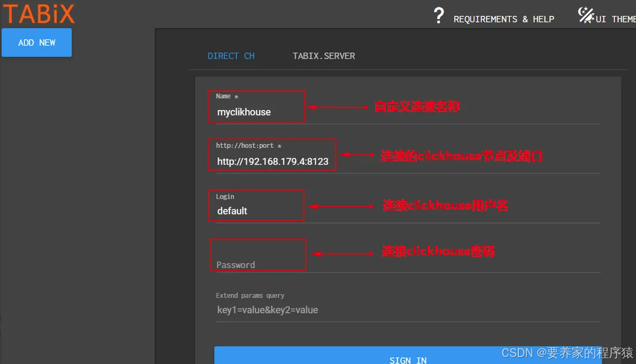This screenshot has width=636, height=364.
Task: Focus the Extend params query field
Action: 407,310
